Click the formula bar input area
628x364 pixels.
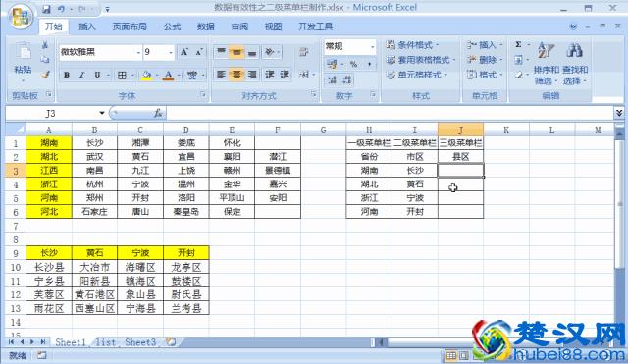pyautogui.click(x=390, y=114)
